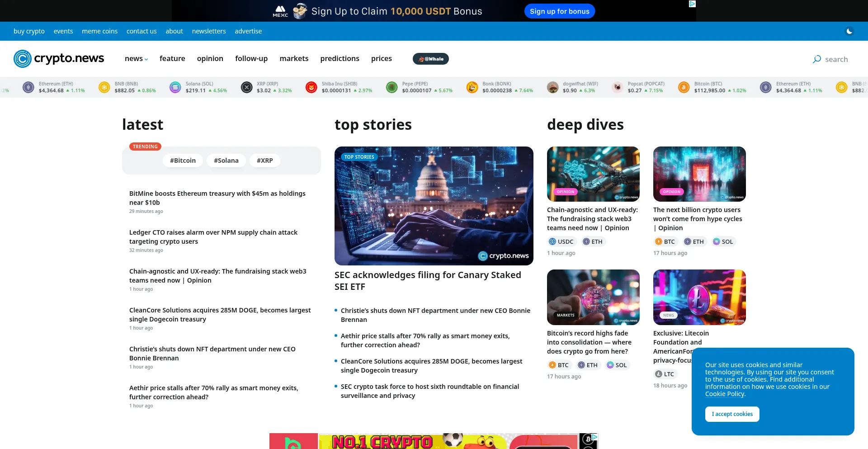Click the TOP STORIES badge on image
Screen dimensions: 868x449
click(x=359, y=157)
